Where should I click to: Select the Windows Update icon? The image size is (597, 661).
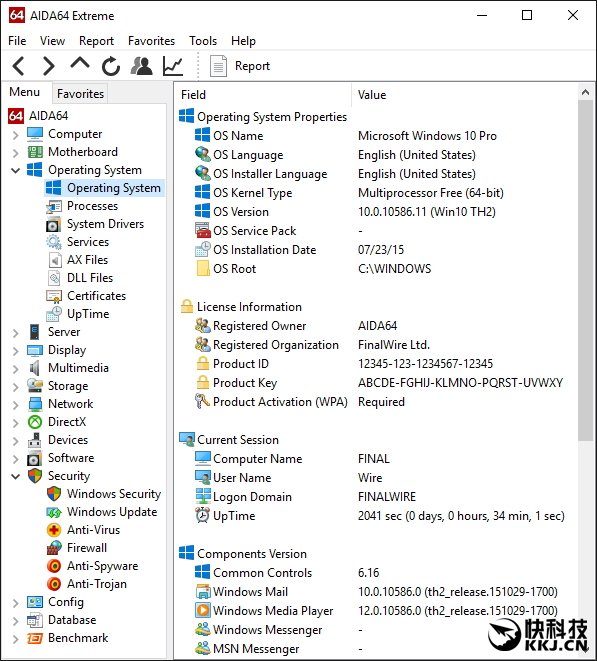[54, 513]
